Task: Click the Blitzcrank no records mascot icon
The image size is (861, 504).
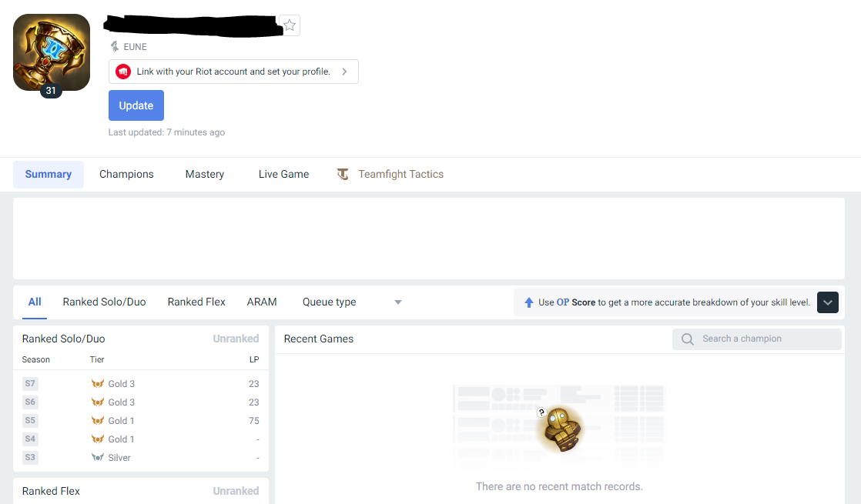Action: coord(560,429)
